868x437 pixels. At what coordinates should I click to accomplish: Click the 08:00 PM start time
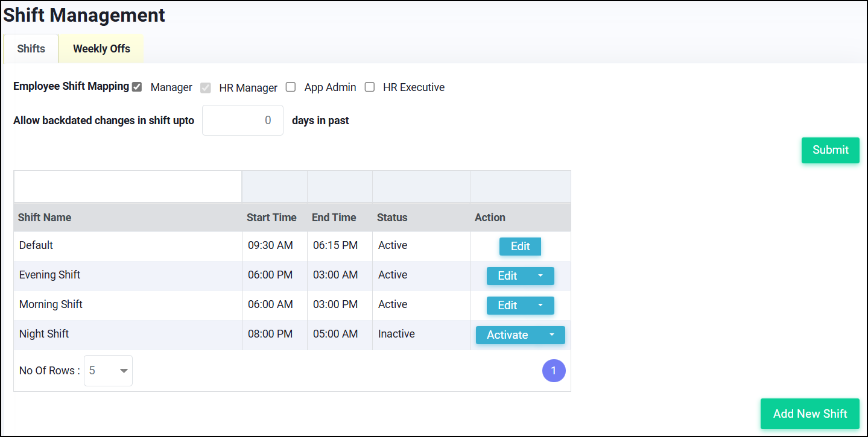tap(270, 335)
